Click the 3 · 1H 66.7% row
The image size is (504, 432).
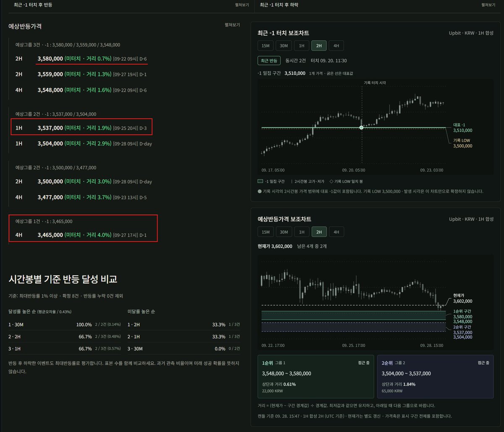[65, 349]
